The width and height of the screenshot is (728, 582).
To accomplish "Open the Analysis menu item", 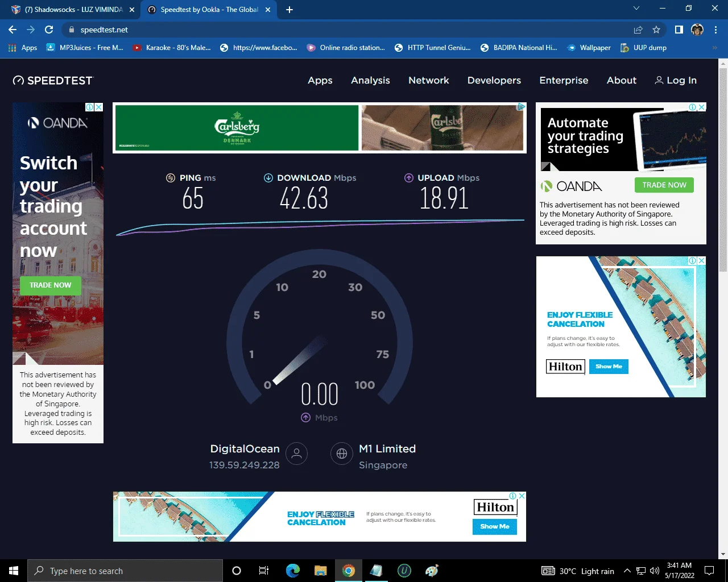I will (370, 80).
